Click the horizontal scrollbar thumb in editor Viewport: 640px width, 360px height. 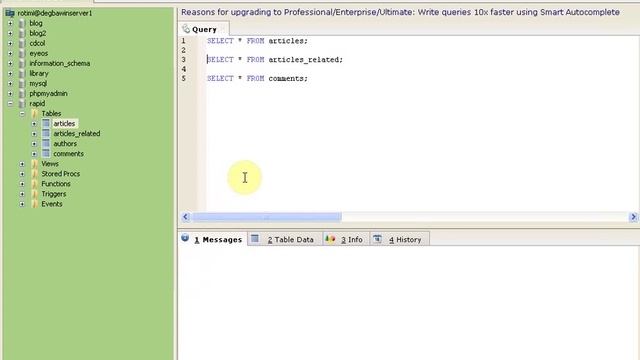[267, 217]
